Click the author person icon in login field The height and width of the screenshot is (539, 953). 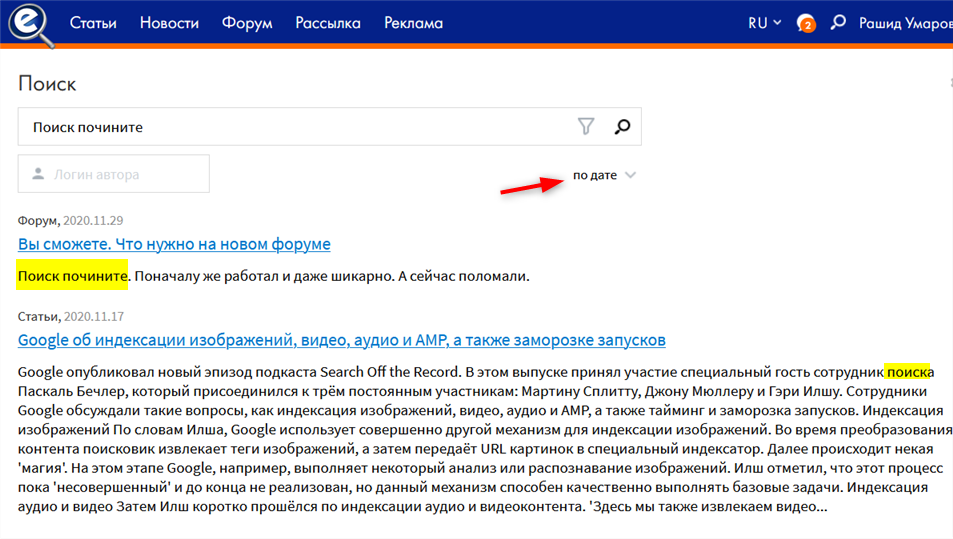click(x=38, y=174)
